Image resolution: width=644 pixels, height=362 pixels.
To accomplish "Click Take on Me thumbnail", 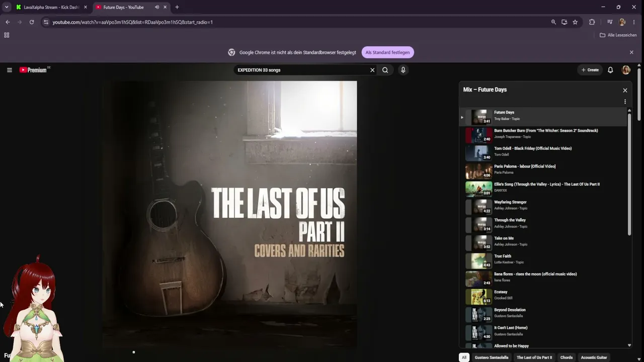I will point(478,242).
